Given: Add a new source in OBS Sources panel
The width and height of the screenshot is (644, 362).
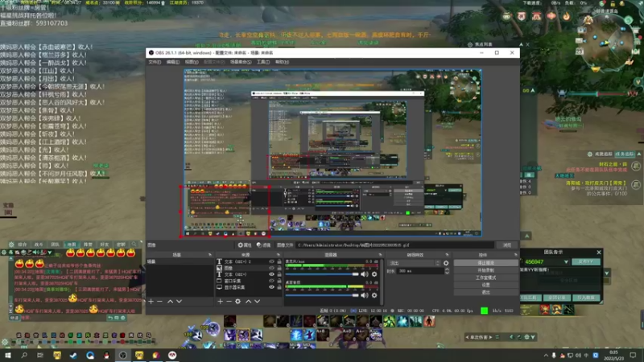Looking at the screenshot, I should click(220, 301).
